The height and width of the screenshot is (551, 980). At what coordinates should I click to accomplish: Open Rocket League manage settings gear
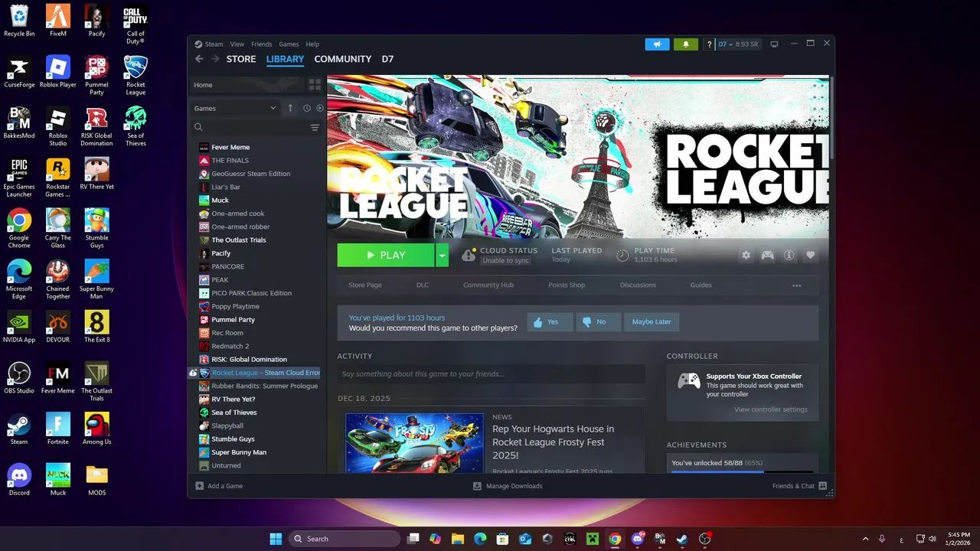746,255
